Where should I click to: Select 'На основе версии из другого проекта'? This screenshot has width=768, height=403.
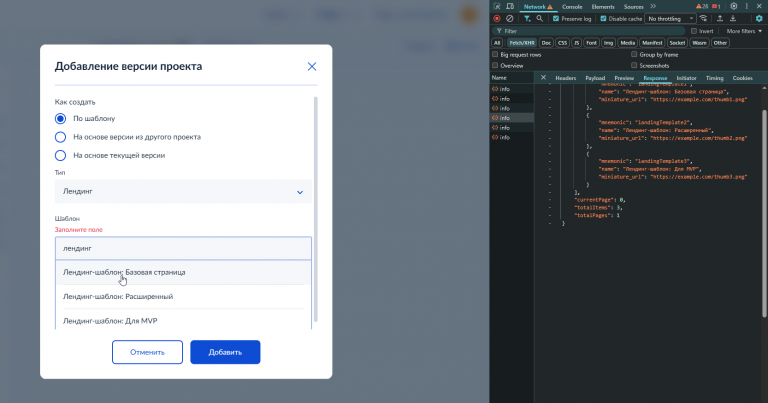[60, 137]
